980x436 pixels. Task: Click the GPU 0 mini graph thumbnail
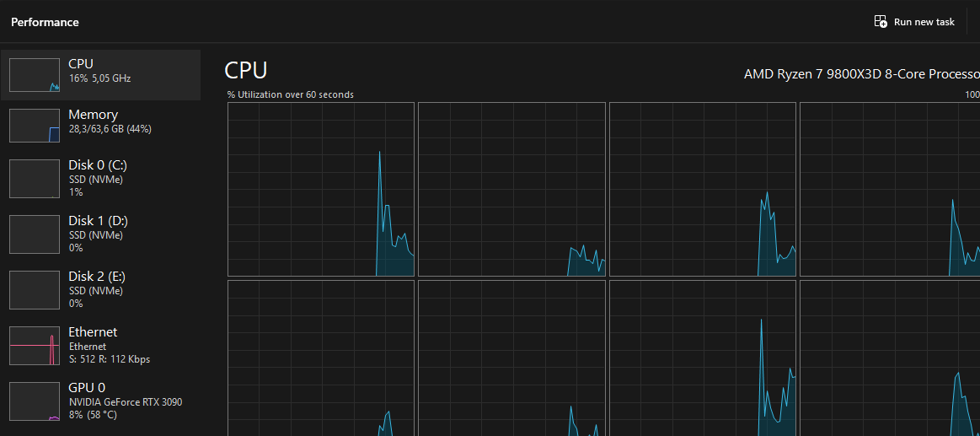click(35, 401)
